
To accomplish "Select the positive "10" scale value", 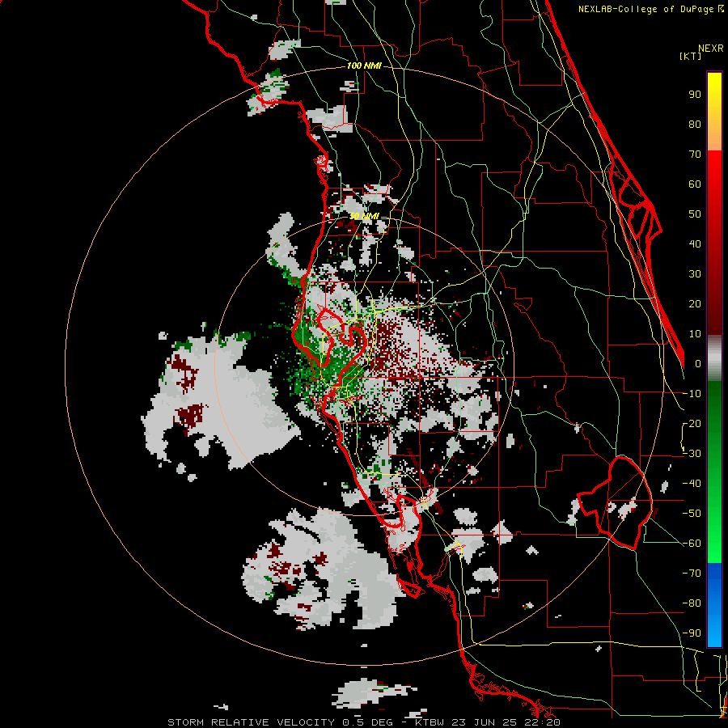I will click(695, 334).
